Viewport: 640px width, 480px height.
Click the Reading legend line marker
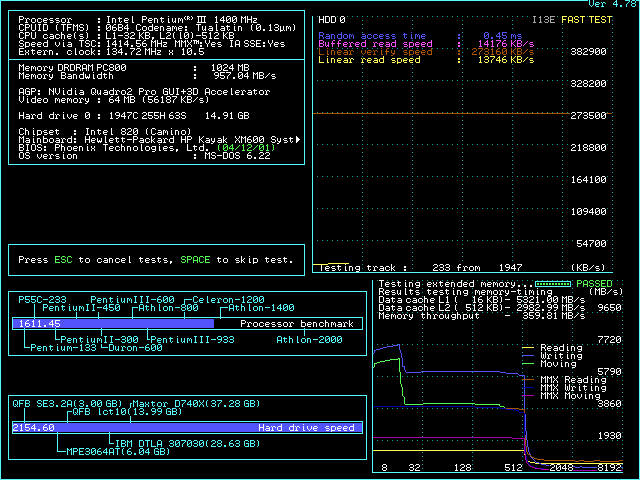click(526, 349)
